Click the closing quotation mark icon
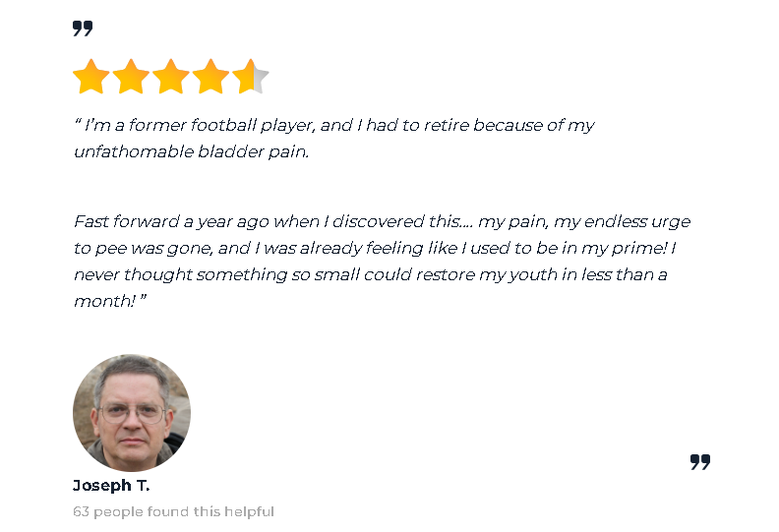 click(699, 461)
